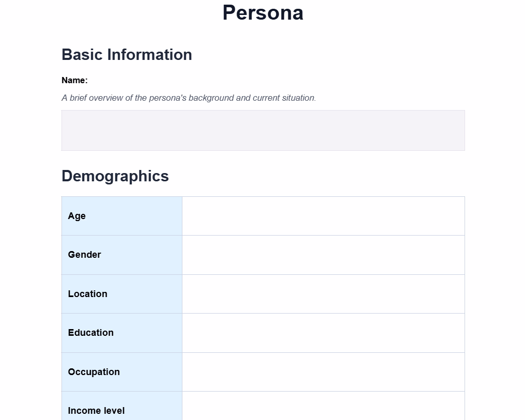Image resolution: width=525 pixels, height=420 pixels.
Task: Click the Education label cell
Action: 122,333
